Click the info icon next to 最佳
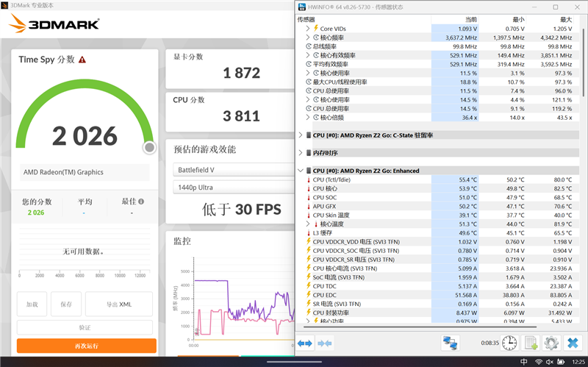This screenshot has height=367, width=588. (x=141, y=202)
